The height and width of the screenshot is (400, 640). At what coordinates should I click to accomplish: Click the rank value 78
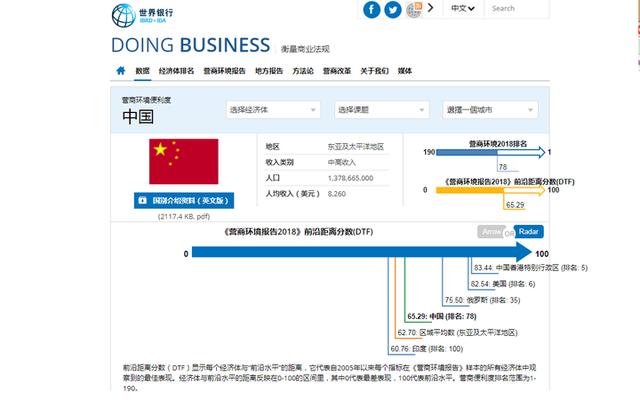tap(503, 167)
